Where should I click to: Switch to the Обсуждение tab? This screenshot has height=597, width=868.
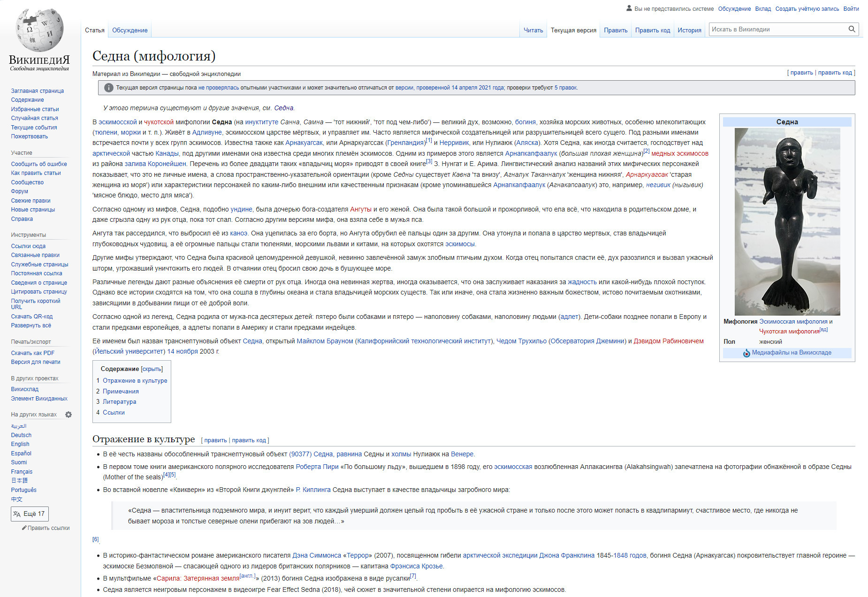(129, 30)
